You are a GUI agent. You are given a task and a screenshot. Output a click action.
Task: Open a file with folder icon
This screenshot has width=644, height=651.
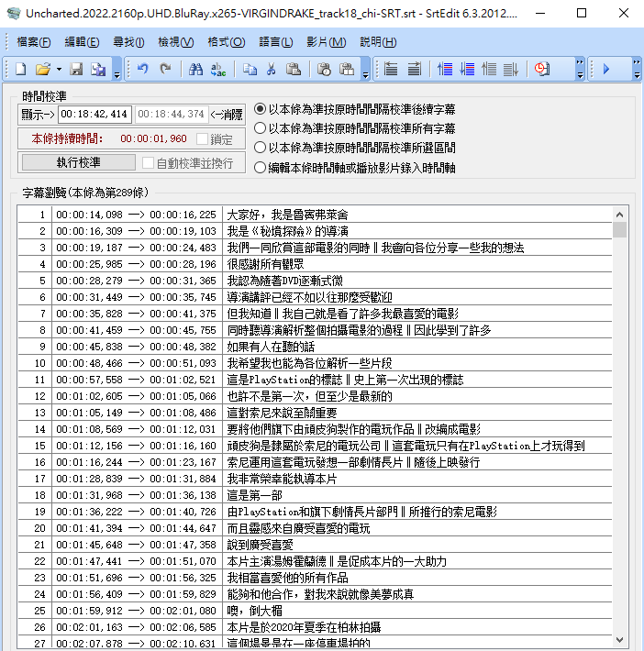coord(42,69)
